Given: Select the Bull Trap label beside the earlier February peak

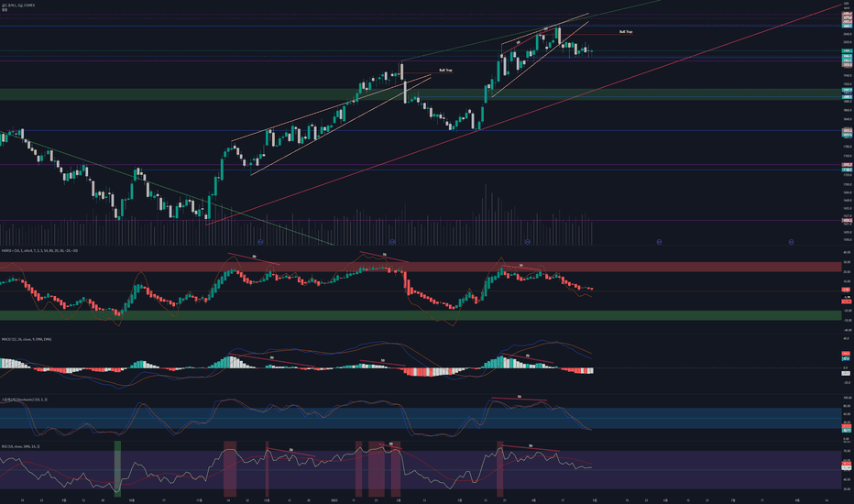Looking at the screenshot, I should 445,71.
